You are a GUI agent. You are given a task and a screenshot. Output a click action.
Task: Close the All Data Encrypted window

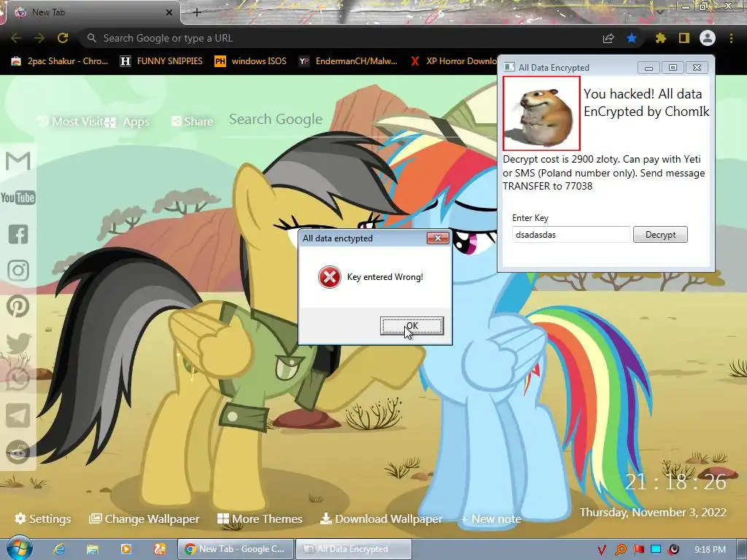(x=697, y=68)
